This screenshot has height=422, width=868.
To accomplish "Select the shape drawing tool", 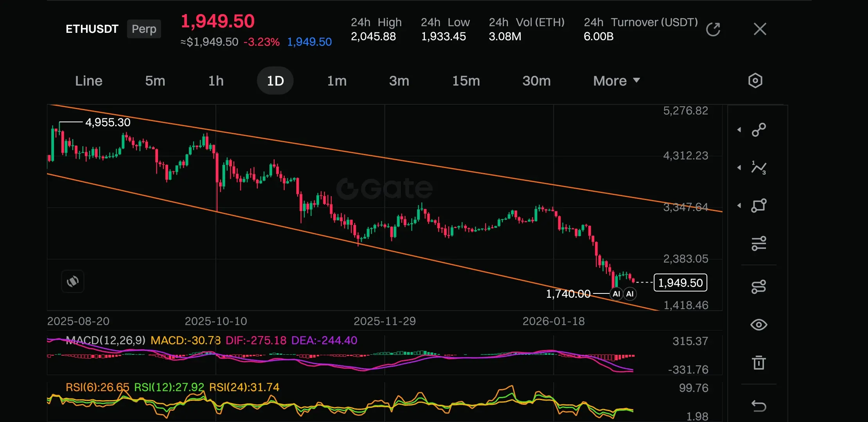I will [759, 206].
